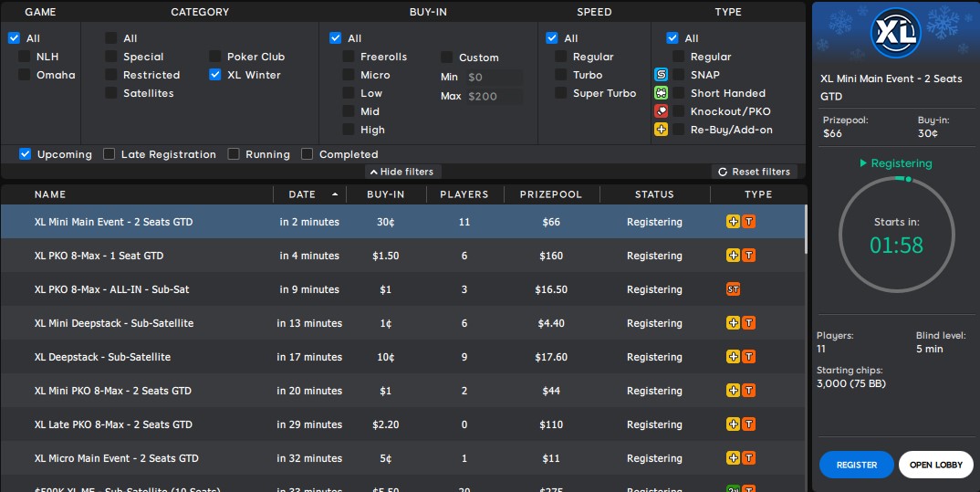Screen dimensions: 980x492
Task: Click the yellow Re-Buy/Add-on filter icon
Action: pos(662,130)
